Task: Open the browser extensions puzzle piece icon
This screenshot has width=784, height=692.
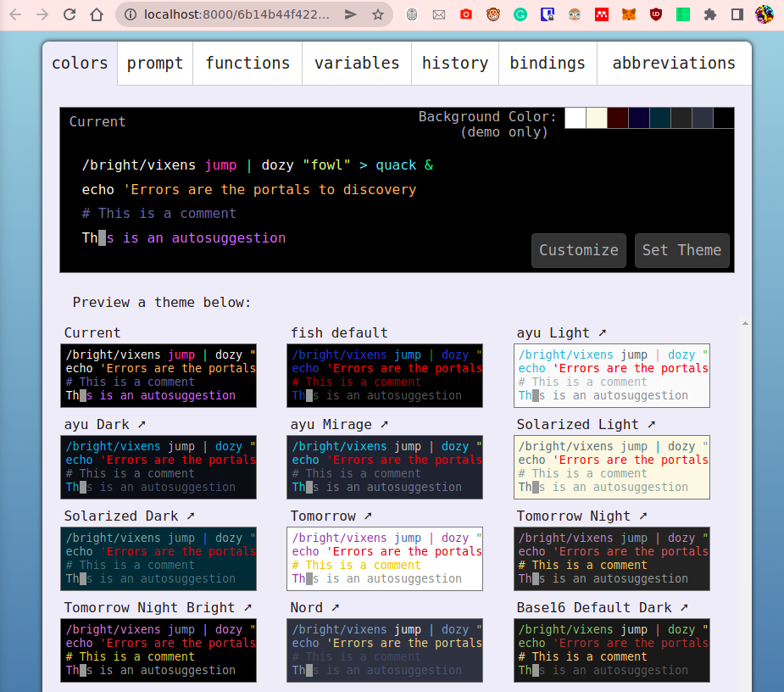Action: pos(709,14)
